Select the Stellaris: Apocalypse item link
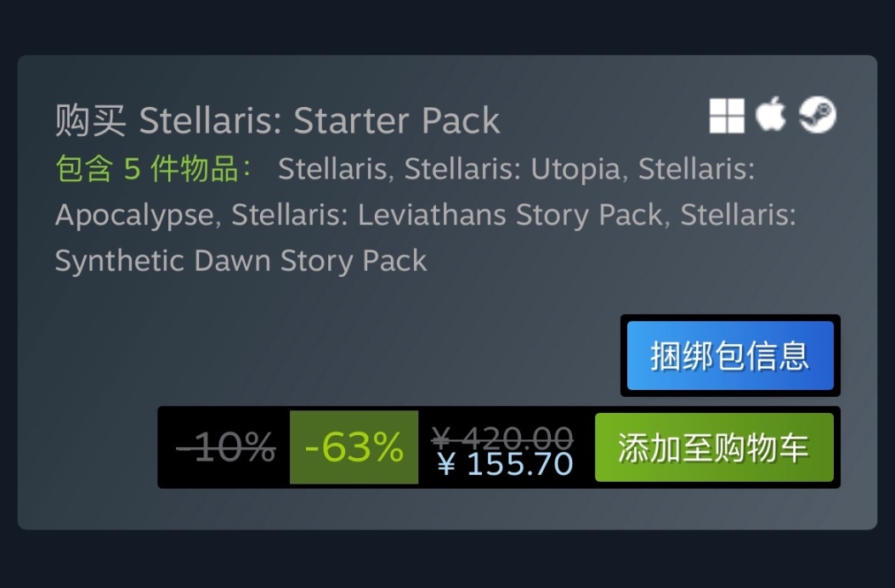This screenshot has width=895, height=588. 134,215
